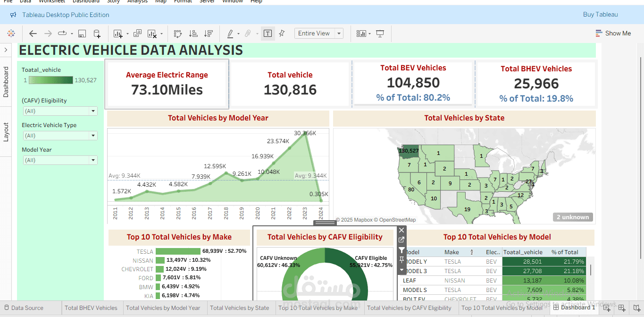Image resolution: width=644 pixels, height=317 pixels.
Task: Open the Total Vehicles by State tab
Action: [240, 308]
